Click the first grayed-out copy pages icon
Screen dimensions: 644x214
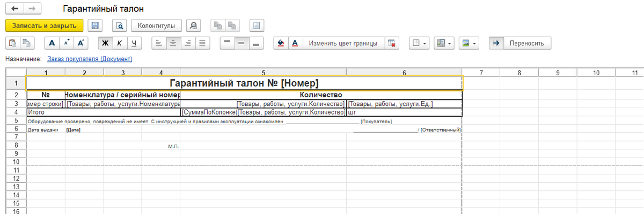(x=217, y=25)
